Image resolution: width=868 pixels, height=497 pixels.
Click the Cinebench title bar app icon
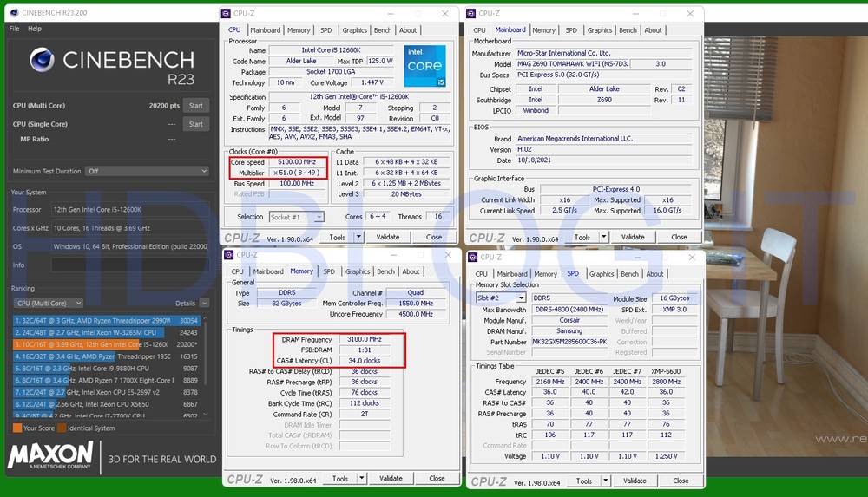(x=14, y=12)
